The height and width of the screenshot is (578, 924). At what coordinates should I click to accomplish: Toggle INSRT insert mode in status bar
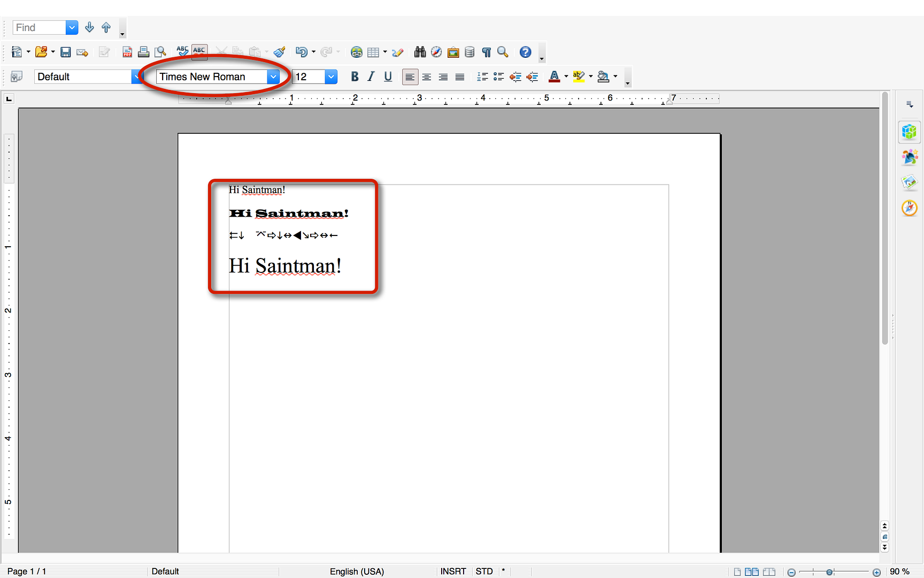[453, 572]
